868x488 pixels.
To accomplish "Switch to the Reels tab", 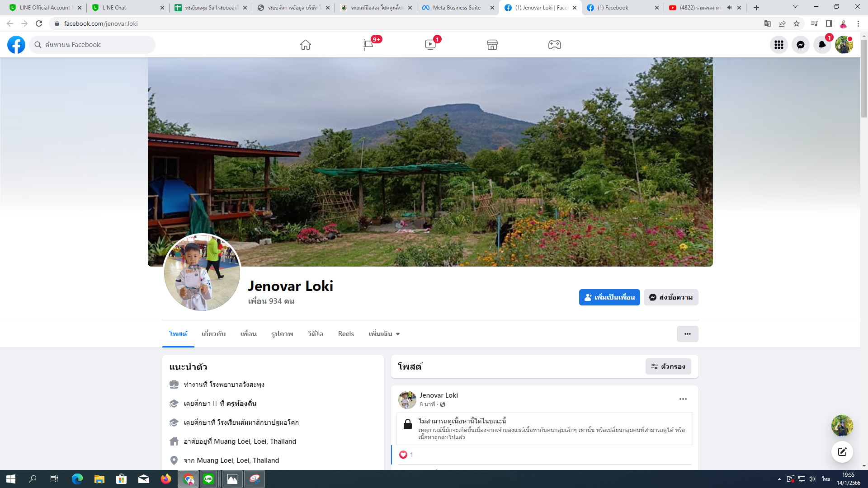I will pyautogui.click(x=346, y=334).
